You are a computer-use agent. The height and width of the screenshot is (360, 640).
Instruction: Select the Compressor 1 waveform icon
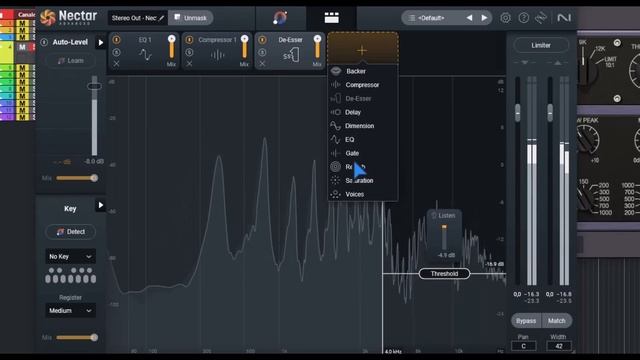tap(218, 55)
